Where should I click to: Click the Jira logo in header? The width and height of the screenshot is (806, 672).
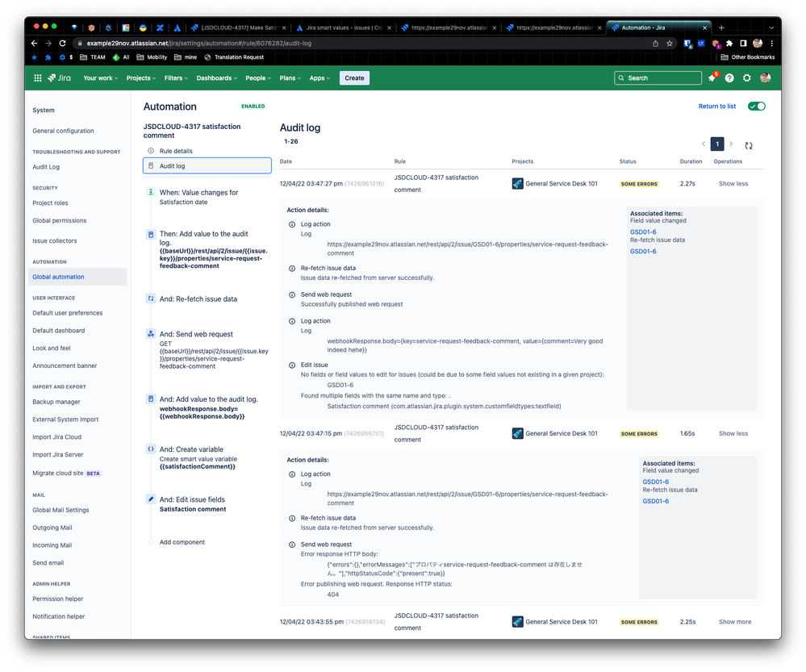(x=59, y=78)
